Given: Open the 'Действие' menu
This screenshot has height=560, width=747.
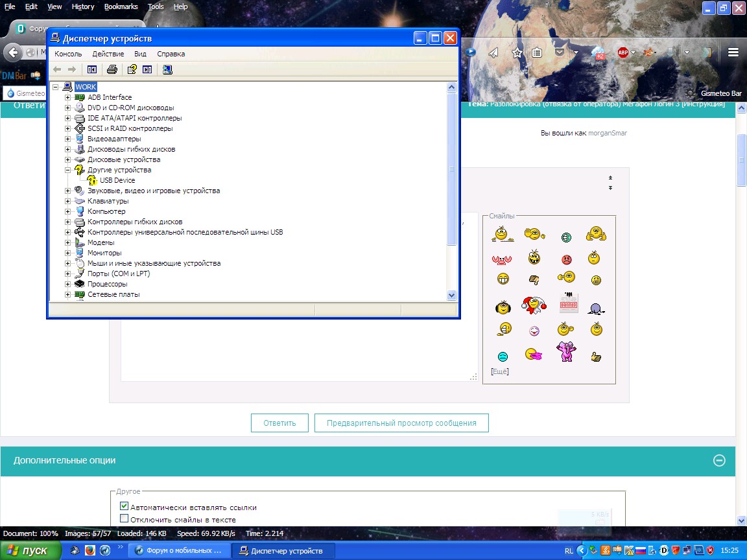Looking at the screenshot, I should [108, 54].
